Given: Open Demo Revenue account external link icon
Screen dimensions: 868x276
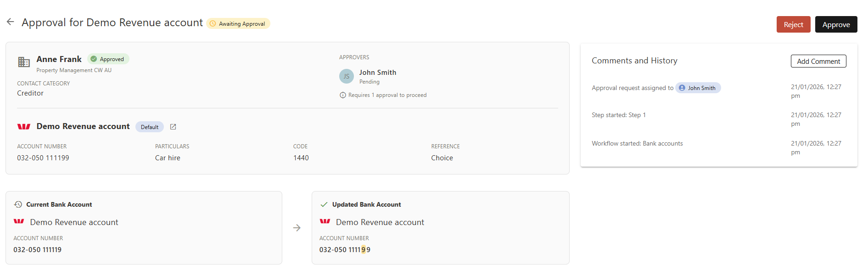Looking at the screenshot, I should tap(173, 127).
